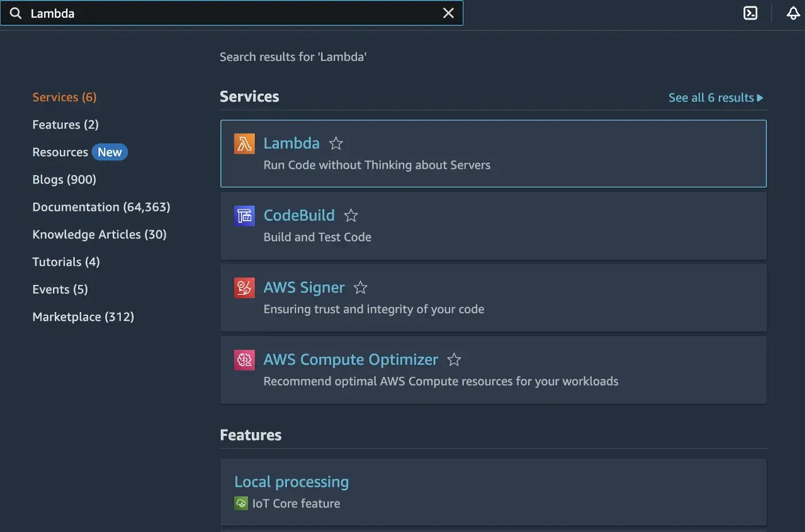Open the Local processing feature link

click(292, 482)
